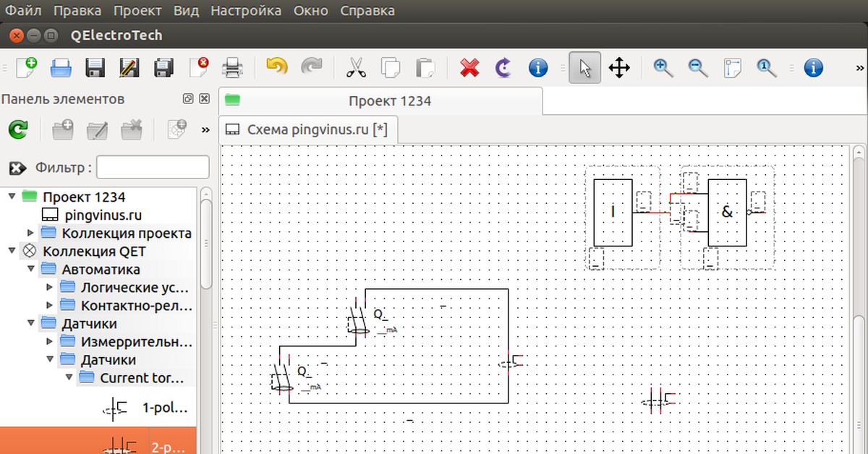This screenshot has height=454, width=868.
Task: Open the Окно menu
Action: 311,11
